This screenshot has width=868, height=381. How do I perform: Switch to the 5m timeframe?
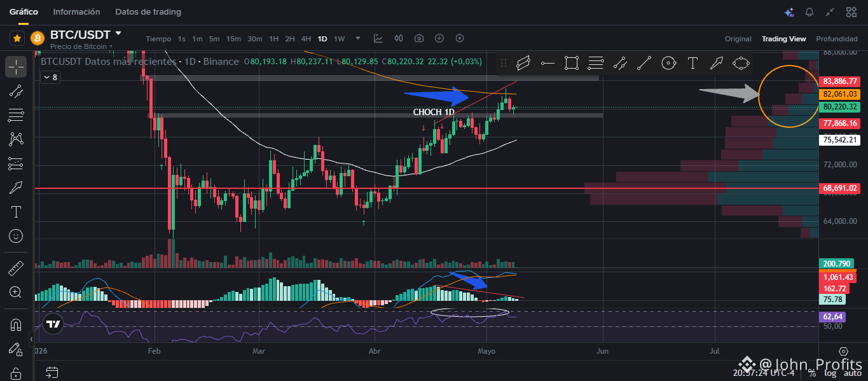pyautogui.click(x=214, y=39)
